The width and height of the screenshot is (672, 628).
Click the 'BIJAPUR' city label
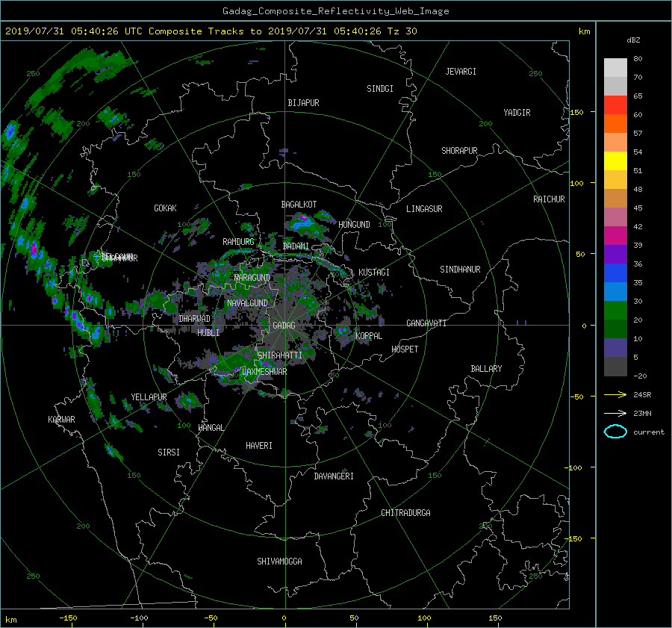click(x=303, y=103)
